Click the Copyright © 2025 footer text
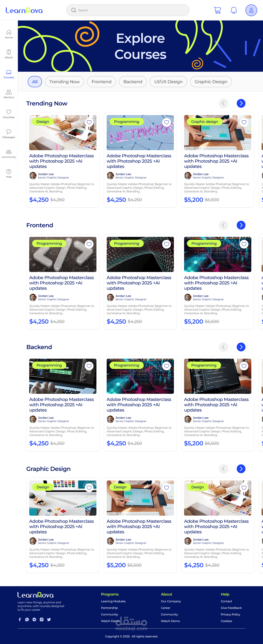263x644 pixels. [x=131, y=636]
